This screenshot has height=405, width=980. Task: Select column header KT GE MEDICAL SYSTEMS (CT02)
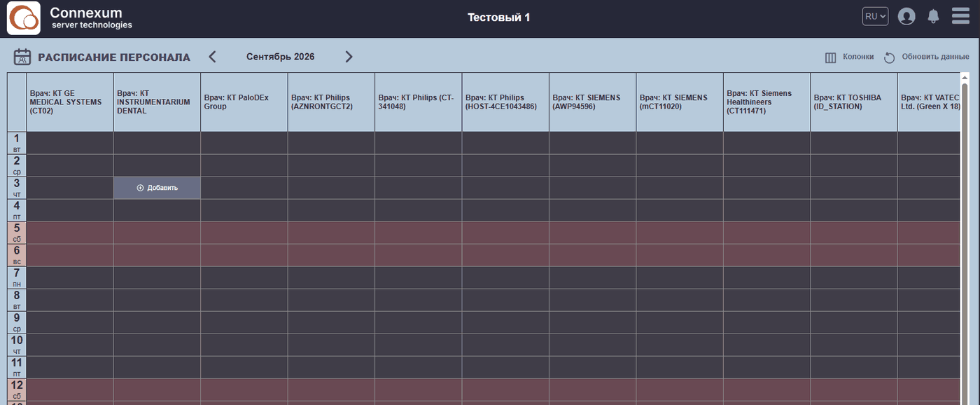(x=70, y=102)
